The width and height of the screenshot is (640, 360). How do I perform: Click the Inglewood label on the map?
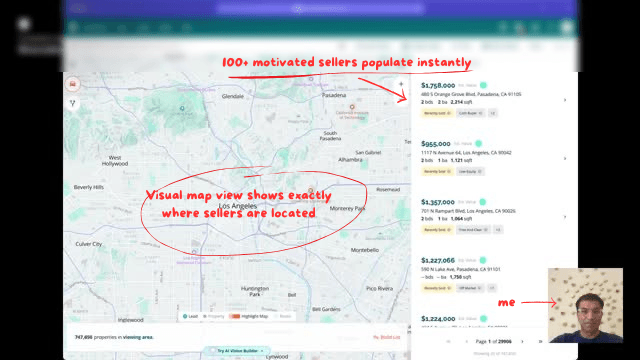131,320
